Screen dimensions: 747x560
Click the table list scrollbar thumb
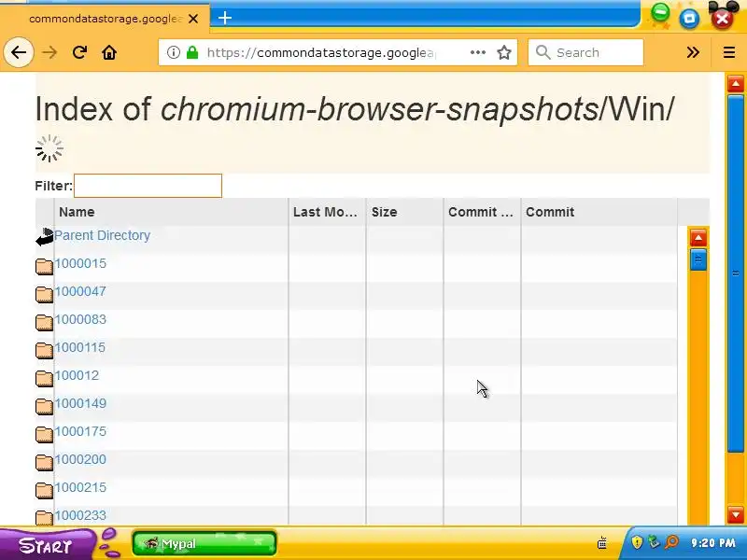point(698,259)
